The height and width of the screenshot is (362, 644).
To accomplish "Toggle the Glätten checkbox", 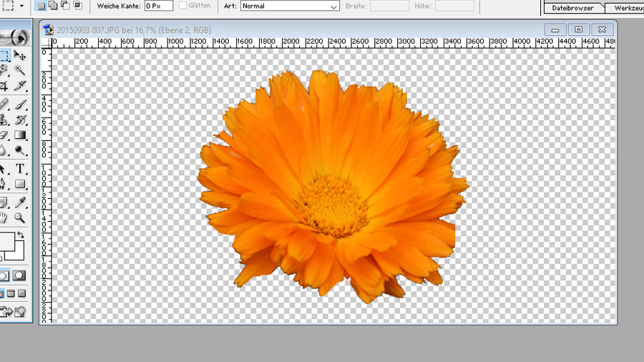I will [183, 6].
